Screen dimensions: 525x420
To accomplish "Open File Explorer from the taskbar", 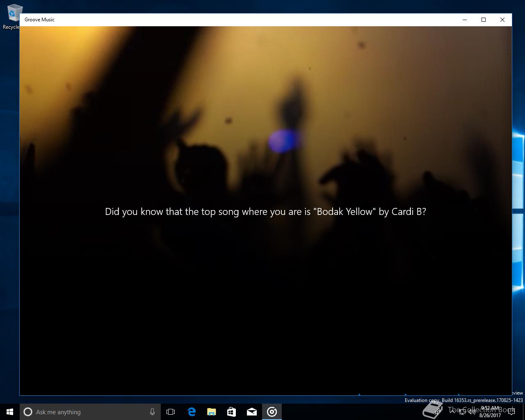I will pyautogui.click(x=211, y=412).
